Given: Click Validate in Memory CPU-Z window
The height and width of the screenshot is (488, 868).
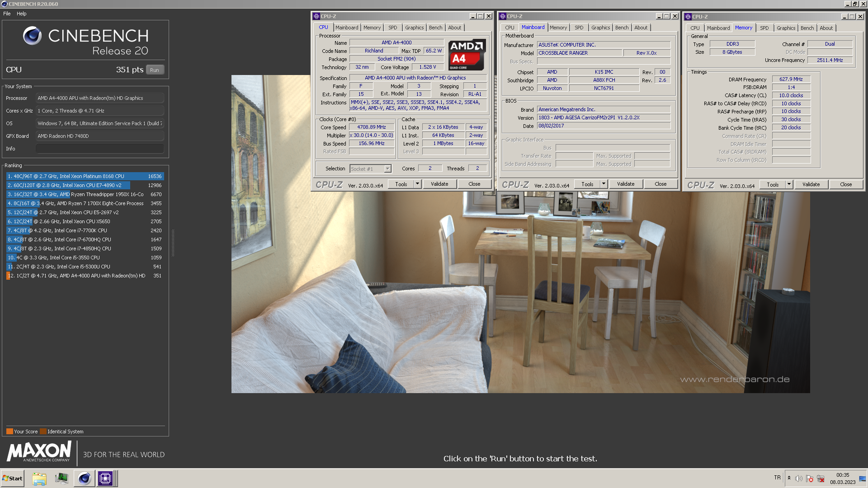Looking at the screenshot, I should 811,184.
